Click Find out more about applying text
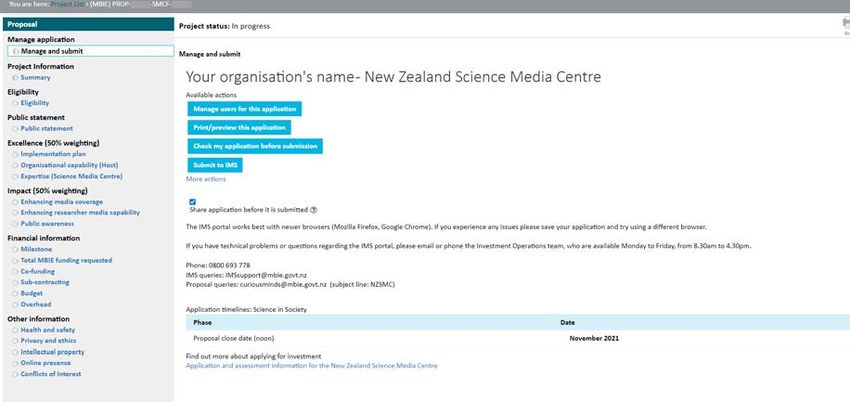The height and width of the screenshot is (402, 850). tap(254, 356)
